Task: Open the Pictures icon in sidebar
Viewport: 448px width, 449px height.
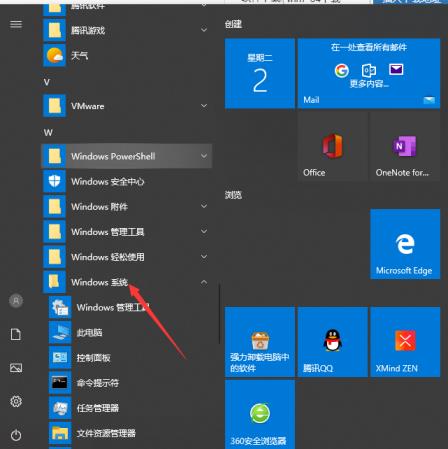Action: pyautogui.click(x=16, y=368)
